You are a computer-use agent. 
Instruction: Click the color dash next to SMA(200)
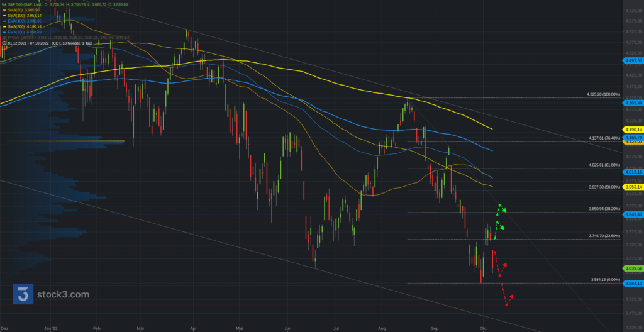pos(4,26)
